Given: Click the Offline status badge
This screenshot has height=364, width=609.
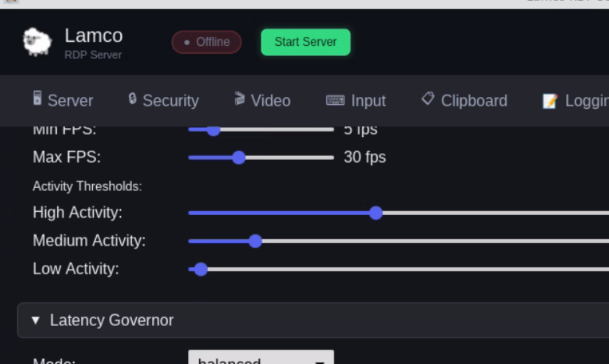Looking at the screenshot, I should 206,42.
